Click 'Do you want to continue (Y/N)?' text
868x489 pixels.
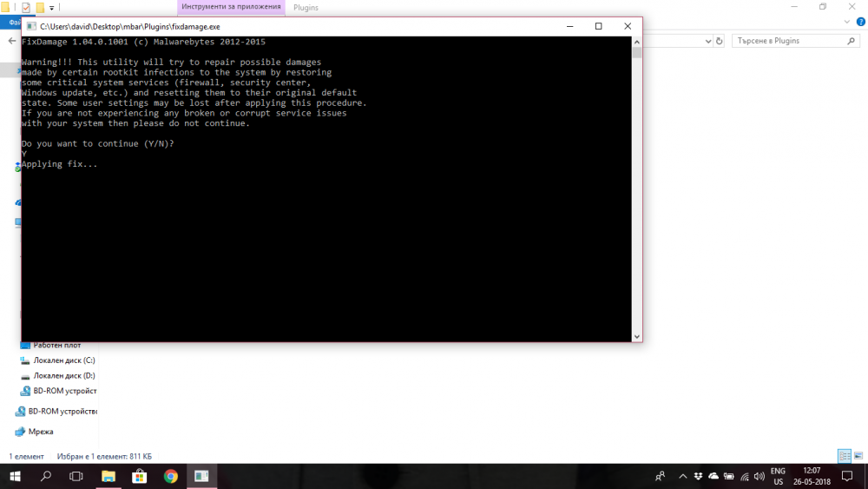[98, 144]
